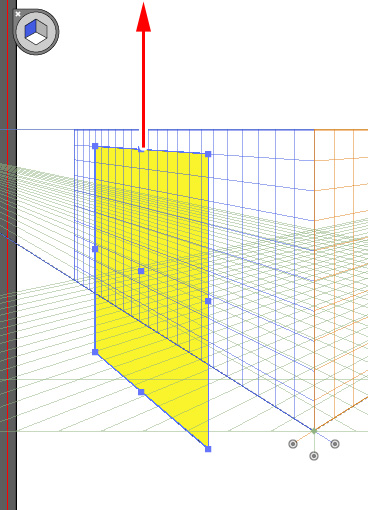
Task: Select the gray right plane on cube widget
Action: 41,28
